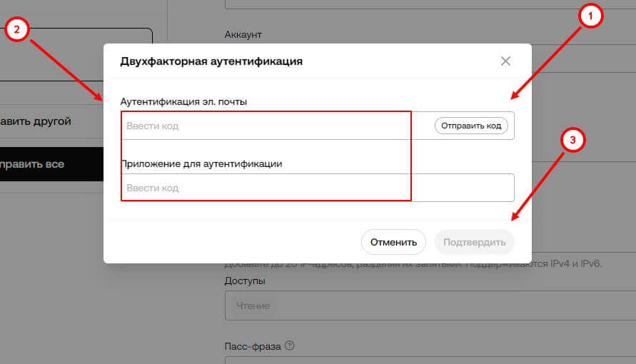Click the Двухфакторная аутентификация dialog title

211,61
